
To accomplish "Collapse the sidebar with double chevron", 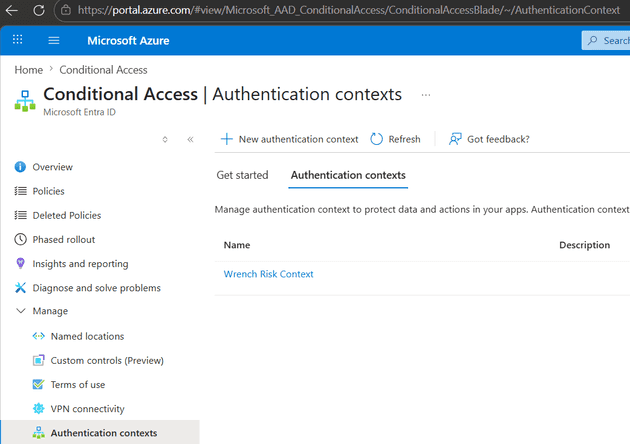I will (x=190, y=139).
